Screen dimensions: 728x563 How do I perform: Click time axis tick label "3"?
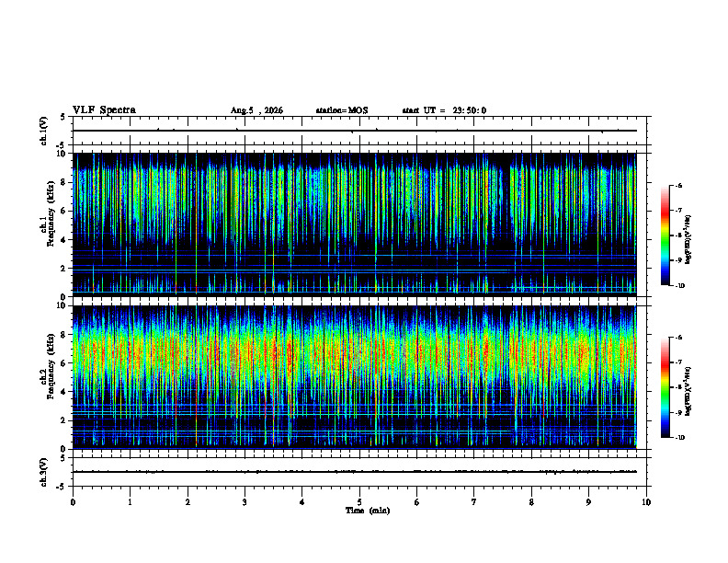245,502
